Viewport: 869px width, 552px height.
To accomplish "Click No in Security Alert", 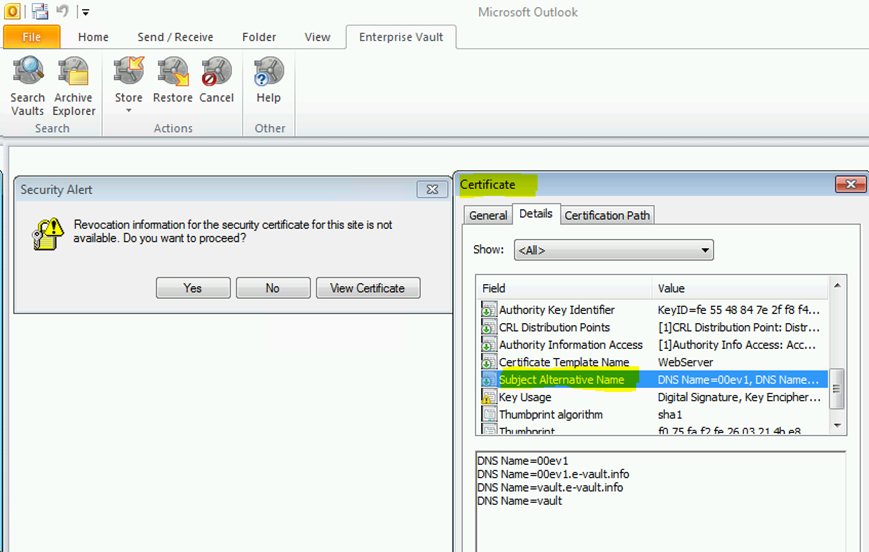I will (273, 288).
